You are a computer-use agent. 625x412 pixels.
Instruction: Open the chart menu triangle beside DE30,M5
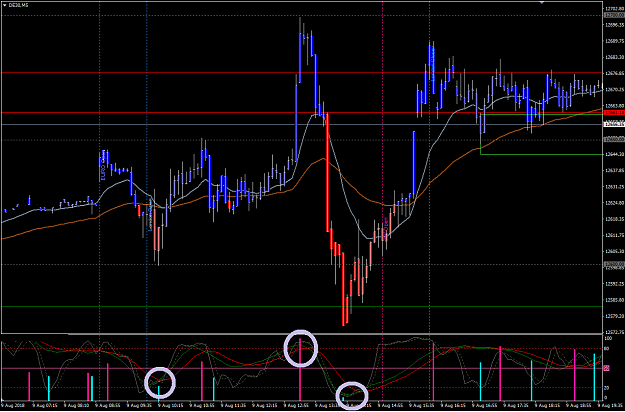click(4, 5)
